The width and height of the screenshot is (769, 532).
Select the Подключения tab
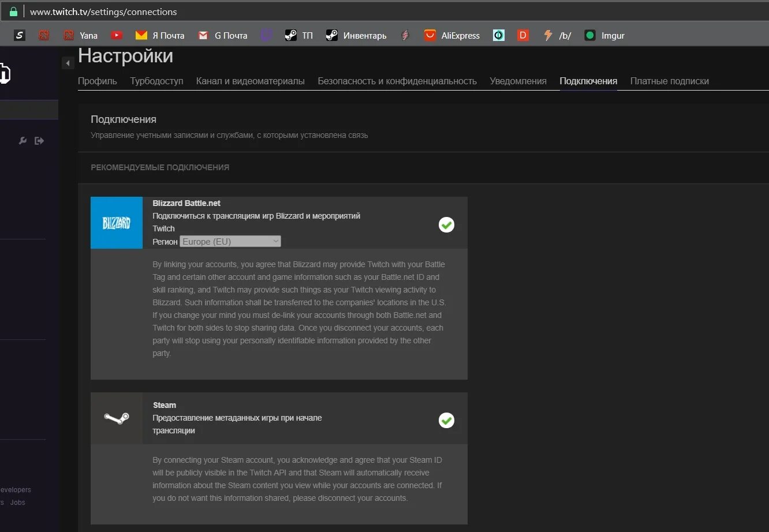[x=588, y=81]
